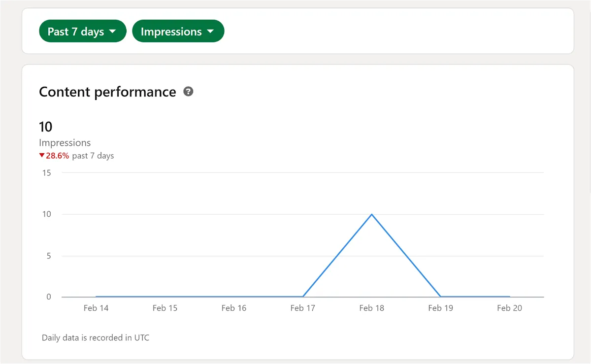The height and width of the screenshot is (364, 591).
Task: Click the 15 y-axis gridline label
Action: 47,173
